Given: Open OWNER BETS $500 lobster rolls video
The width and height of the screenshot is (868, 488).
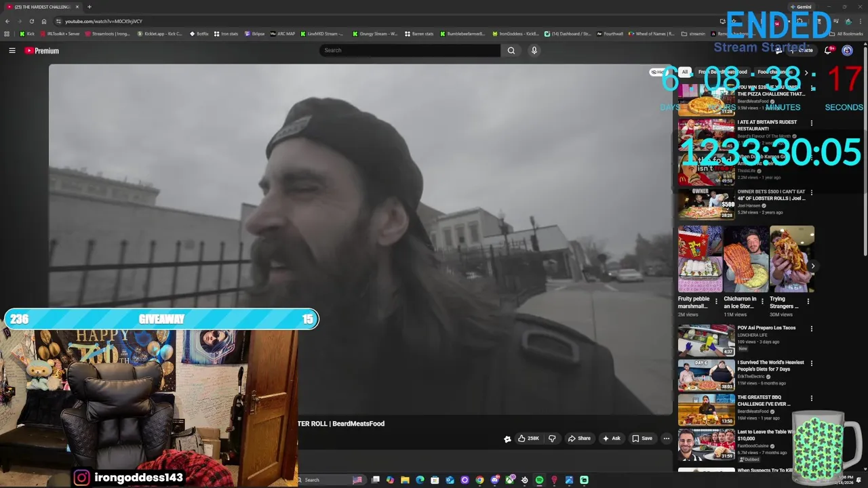Looking at the screenshot, I should [x=771, y=195].
